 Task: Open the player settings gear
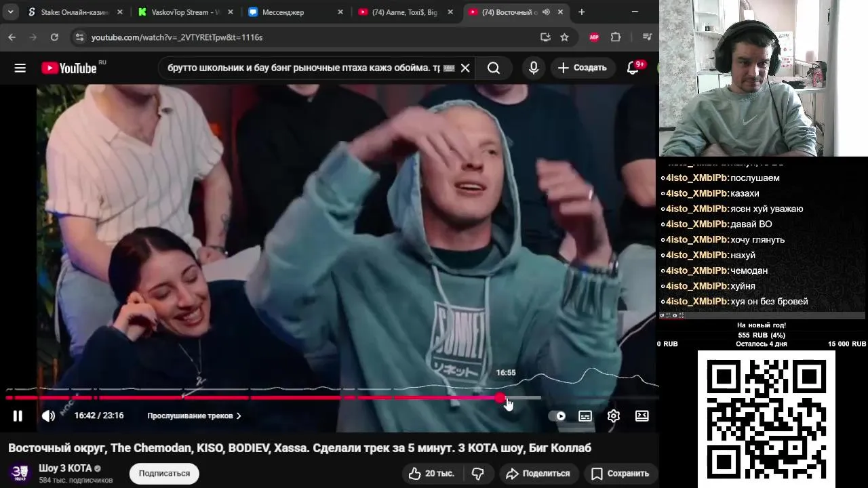[614, 416]
